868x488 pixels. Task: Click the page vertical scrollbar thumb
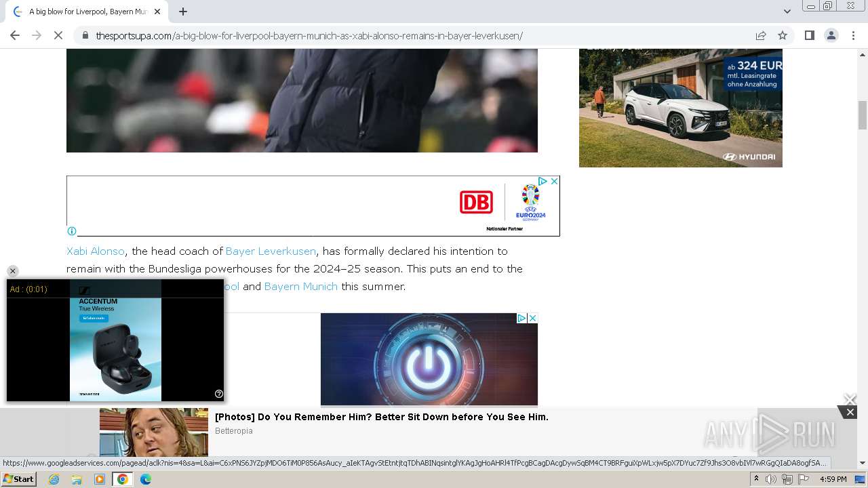(x=863, y=115)
